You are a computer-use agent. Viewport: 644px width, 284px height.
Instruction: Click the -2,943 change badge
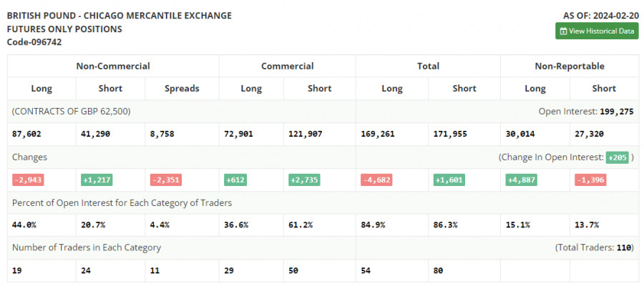click(28, 180)
